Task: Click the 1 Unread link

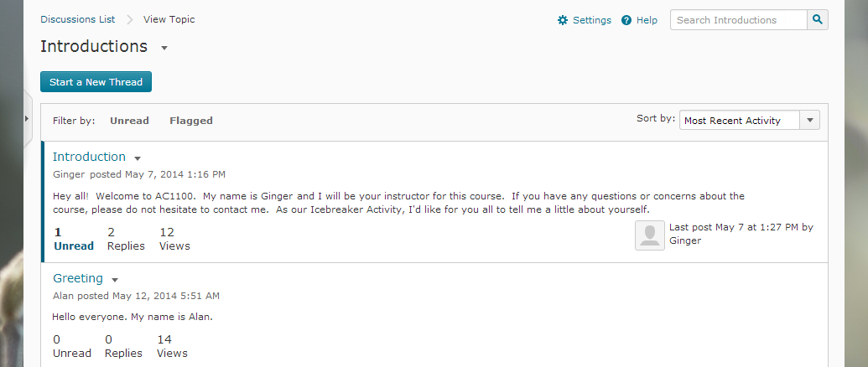Action: [x=74, y=239]
